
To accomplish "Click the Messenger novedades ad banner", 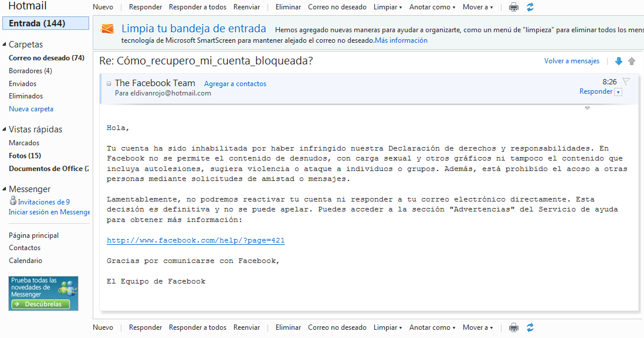I will coord(43,293).
